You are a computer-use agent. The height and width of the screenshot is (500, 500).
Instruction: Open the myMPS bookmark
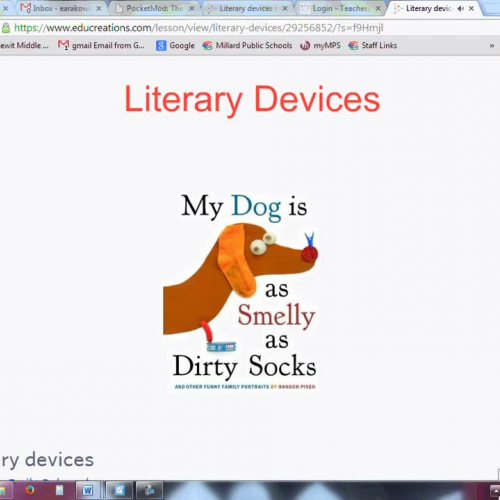pyautogui.click(x=320, y=45)
